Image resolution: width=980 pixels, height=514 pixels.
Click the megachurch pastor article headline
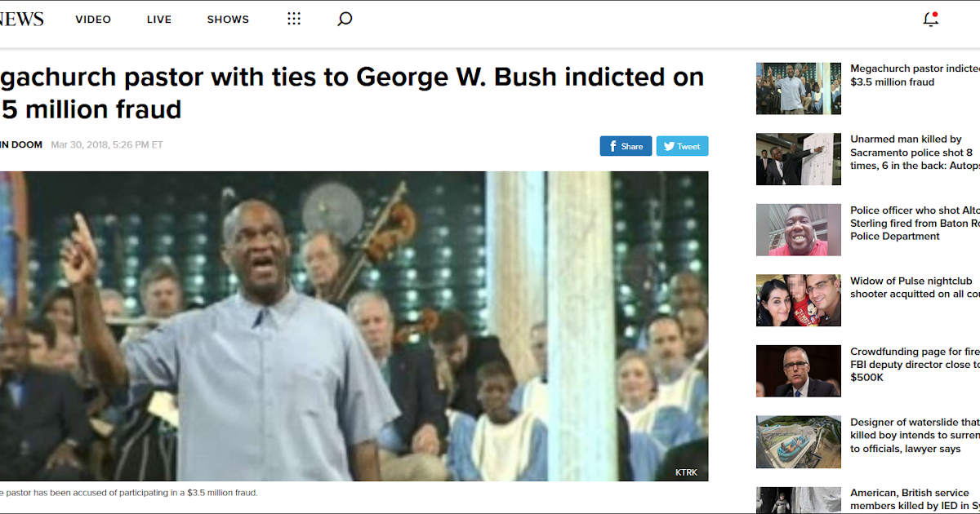(x=352, y=92)
